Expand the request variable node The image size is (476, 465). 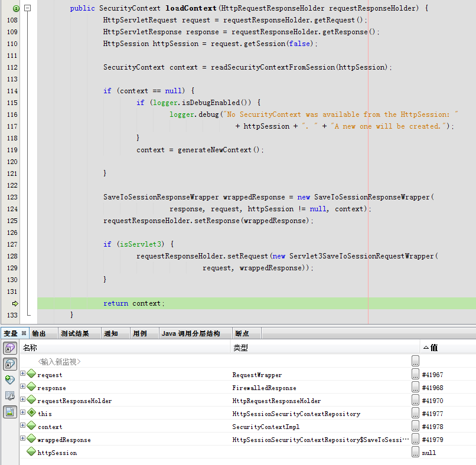(x=23, y=374)
